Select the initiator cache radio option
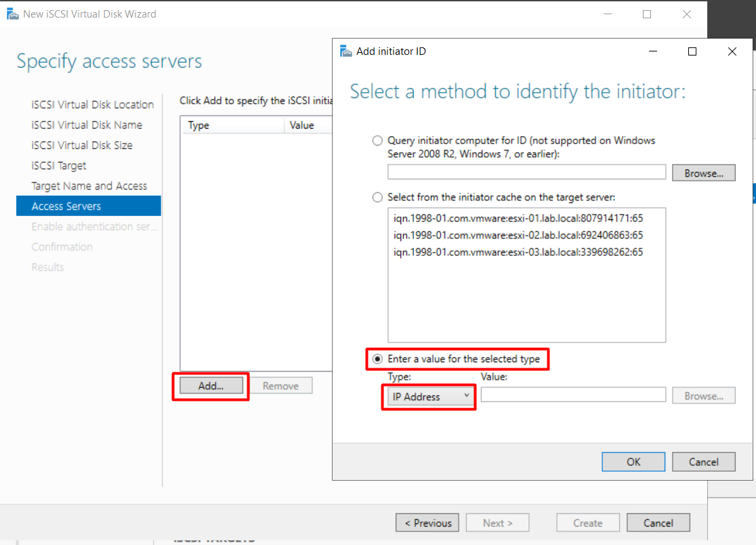 pos(378,197)
